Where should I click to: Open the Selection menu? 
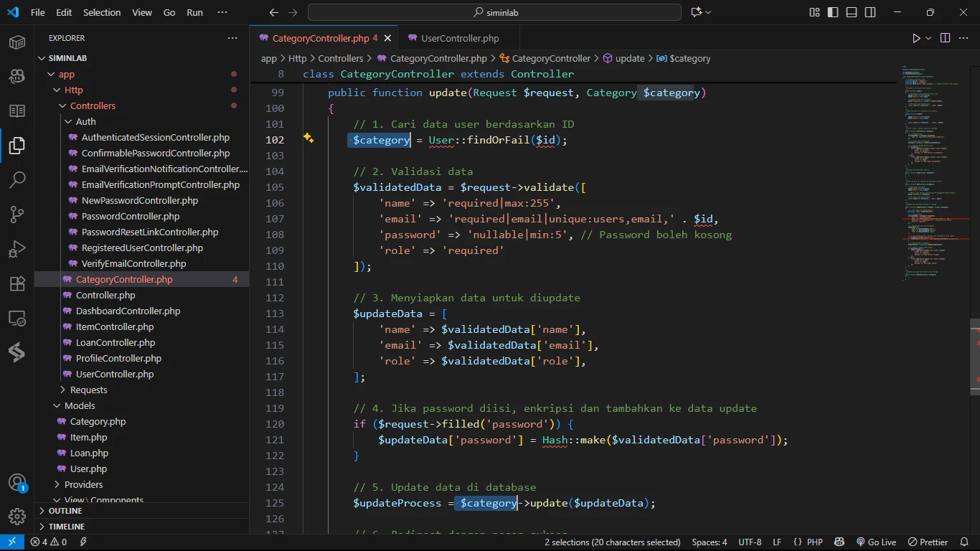(x=102, y=12)
